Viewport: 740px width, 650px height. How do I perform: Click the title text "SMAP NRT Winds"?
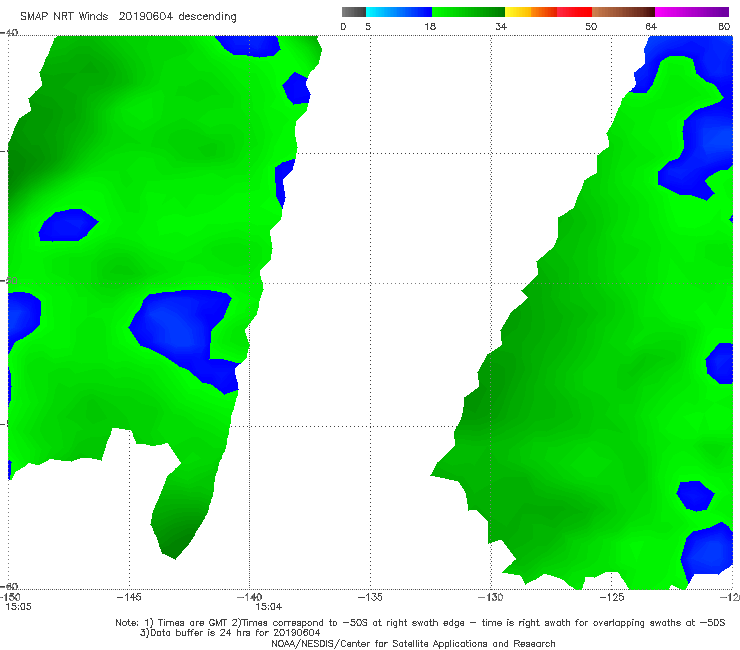coord(64,17)
